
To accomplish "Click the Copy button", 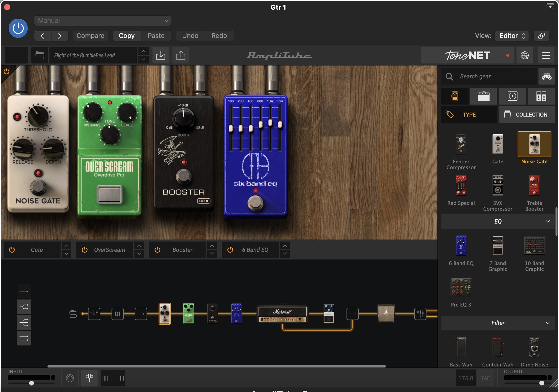I will pos(127,36).
